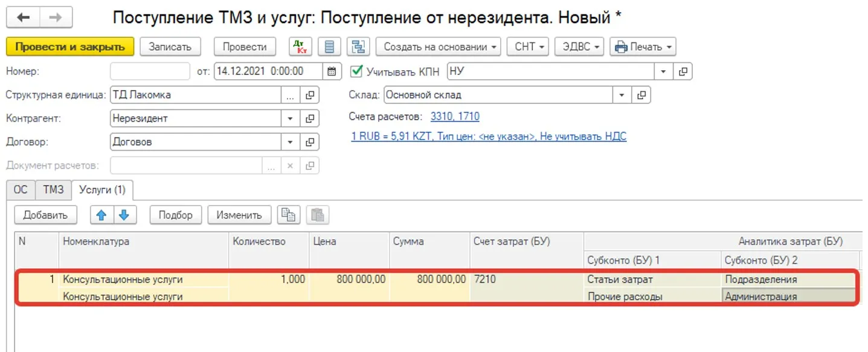Select the Подразделения cell

[789, 279]
